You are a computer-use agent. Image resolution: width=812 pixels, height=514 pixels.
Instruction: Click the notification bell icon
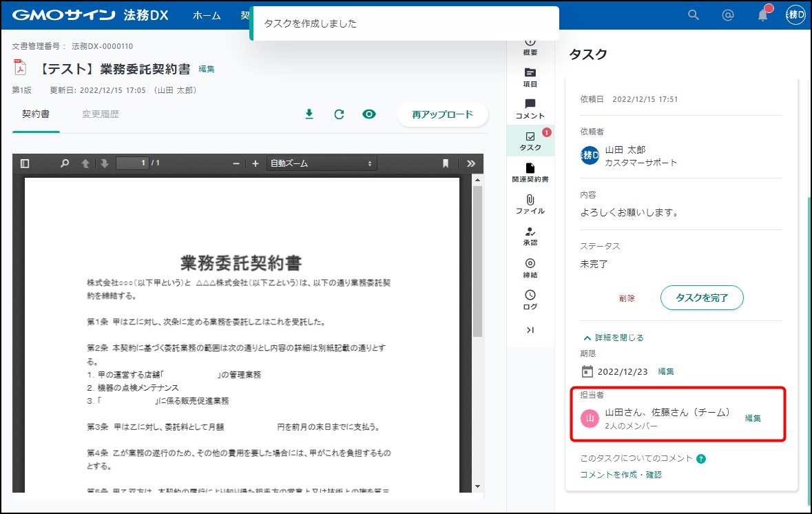tap(762, 15)
